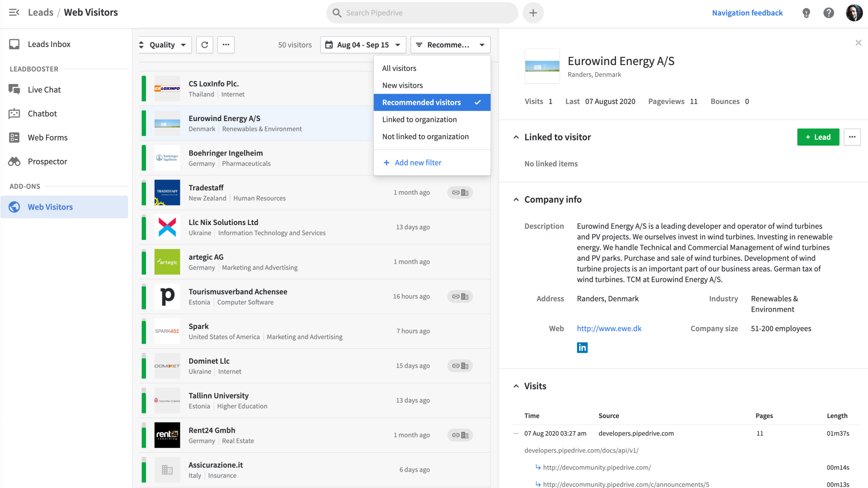This screenshot has height=488, width=868.
Task: Click linked organization icon for Tourismusverband Achensee
Action: [x=460, y=296]
